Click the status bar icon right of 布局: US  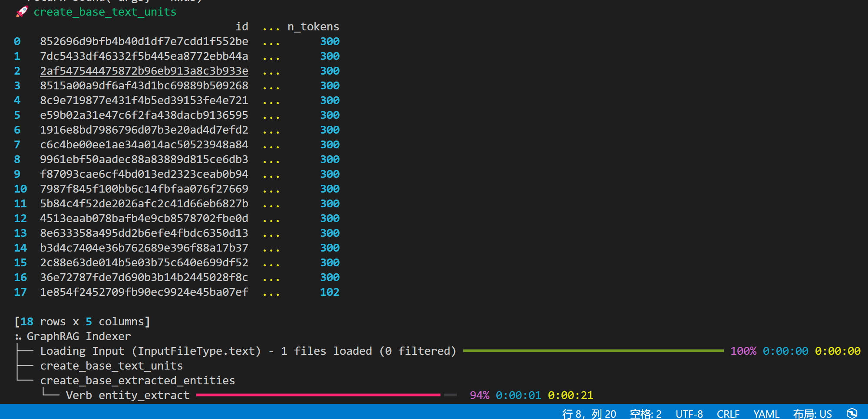point(851,413)
